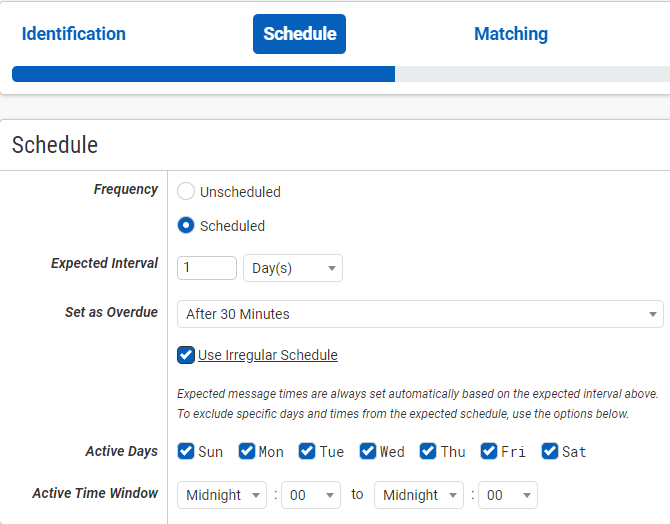This screenshot has width=670, height=524.
Task: Click the Use Irregular Schedule link text
Action: click(x=267, y=355)
